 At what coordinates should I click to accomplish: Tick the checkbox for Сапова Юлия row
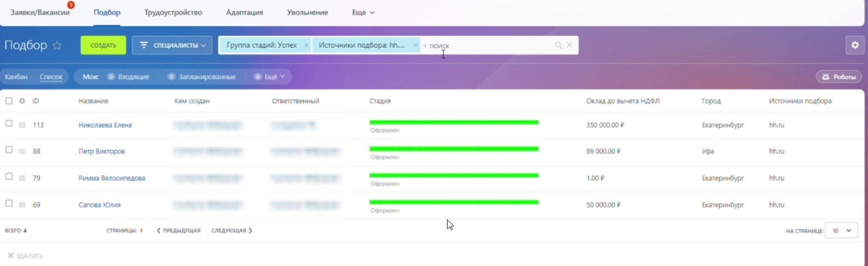(9, 203)
